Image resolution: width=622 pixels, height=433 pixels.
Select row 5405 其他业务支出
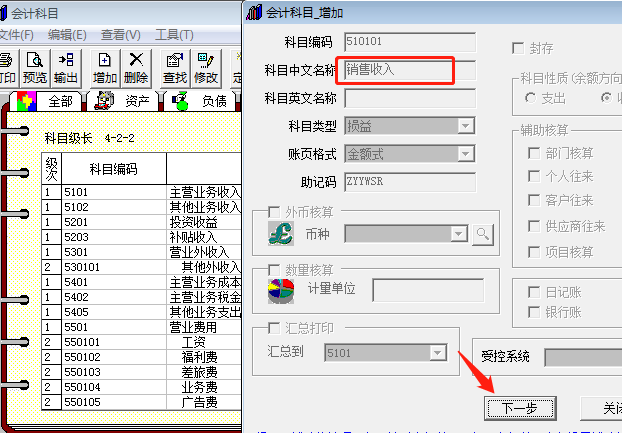pos(141,312)
